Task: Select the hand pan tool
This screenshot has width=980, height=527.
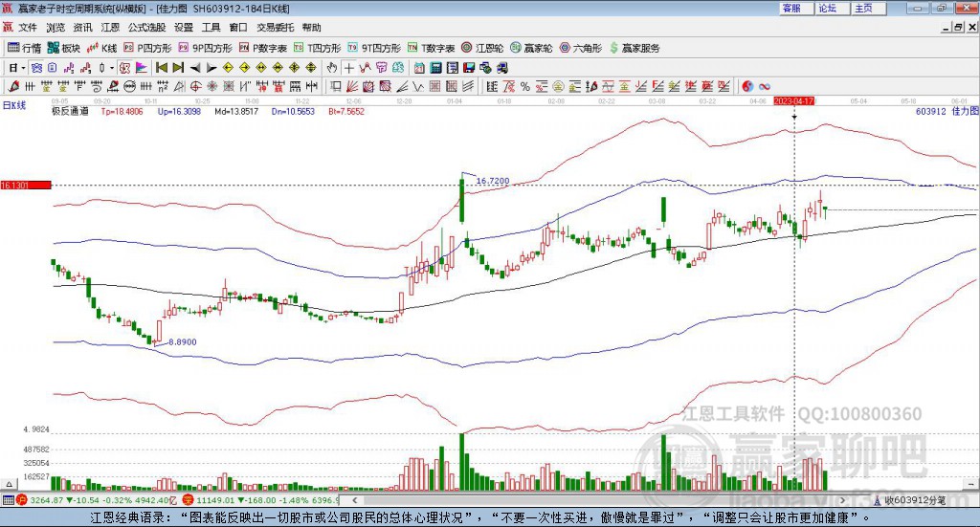Action: pos(332,68)
